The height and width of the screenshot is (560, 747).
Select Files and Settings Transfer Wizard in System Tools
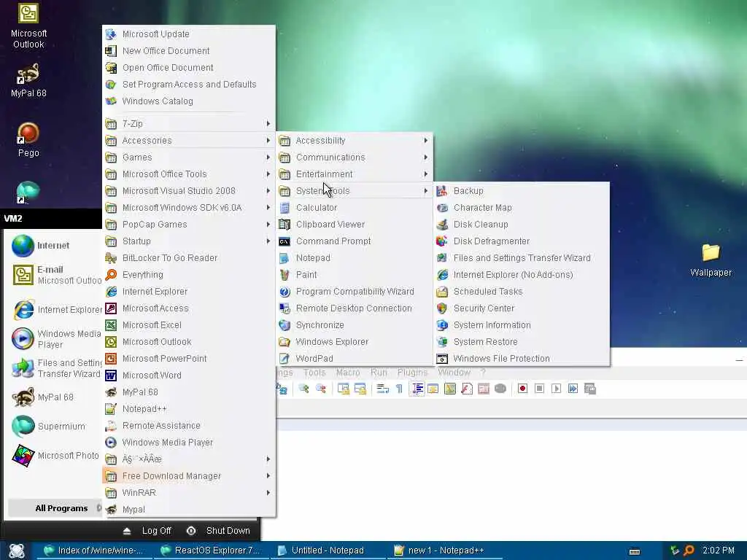(x=522, y=258)
